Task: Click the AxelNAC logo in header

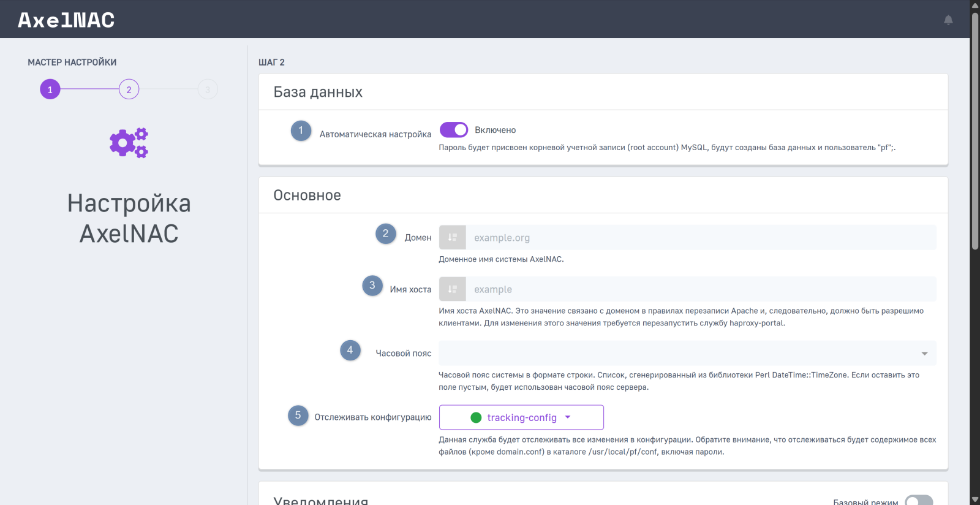Action: click(66, 20)
